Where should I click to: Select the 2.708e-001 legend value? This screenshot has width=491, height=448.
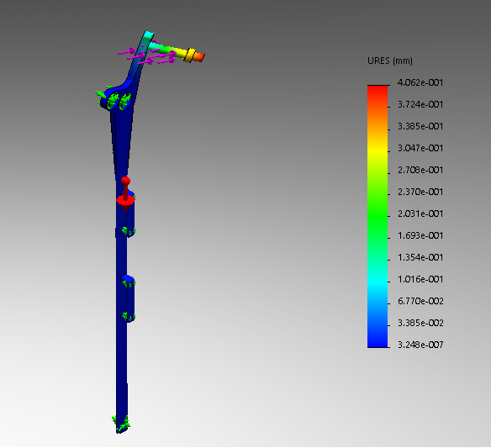[x=420, y=170]
